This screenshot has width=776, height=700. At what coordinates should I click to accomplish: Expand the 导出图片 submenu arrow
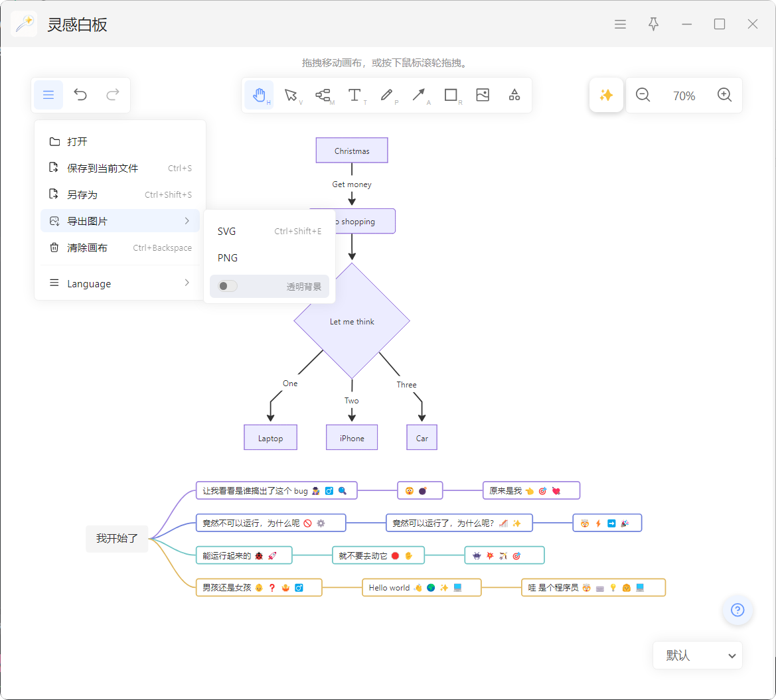(x=187, y=221)
